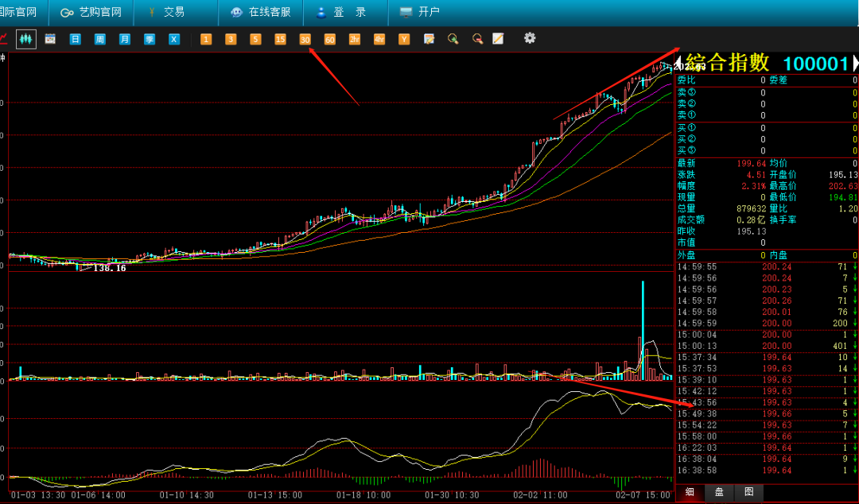Click the zoom-in magnifier icon
Viewport: 859px width, 504px height.
tap(453, 39)
